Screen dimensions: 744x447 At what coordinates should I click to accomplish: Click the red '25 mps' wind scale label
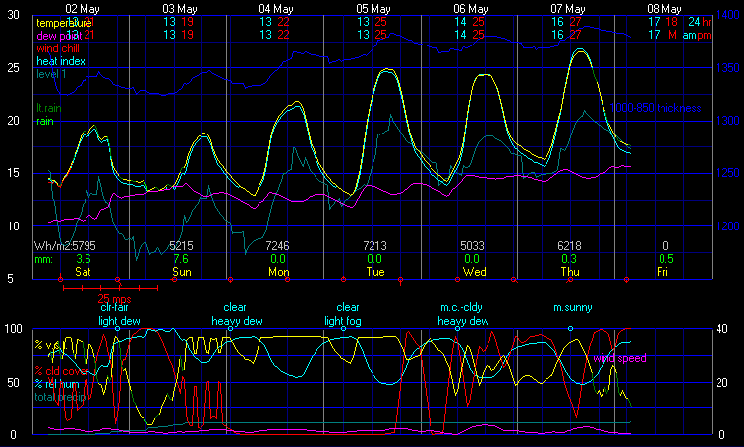[114, 299]
